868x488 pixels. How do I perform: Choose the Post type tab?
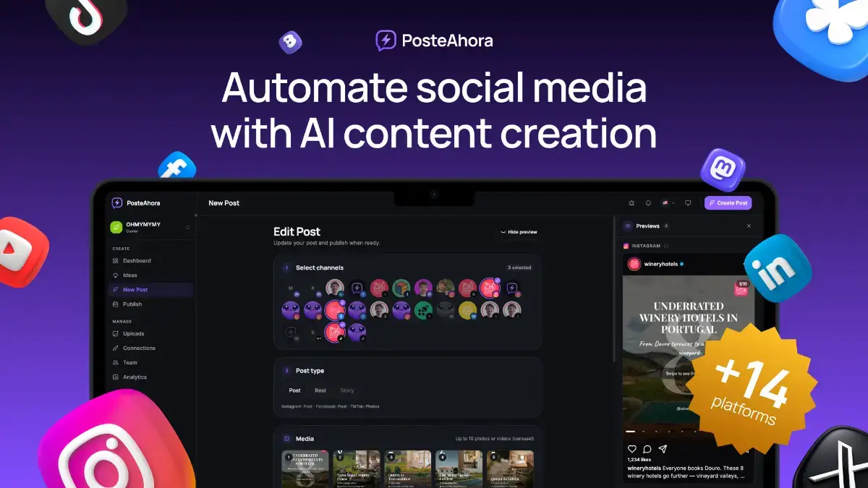[294, 390]
